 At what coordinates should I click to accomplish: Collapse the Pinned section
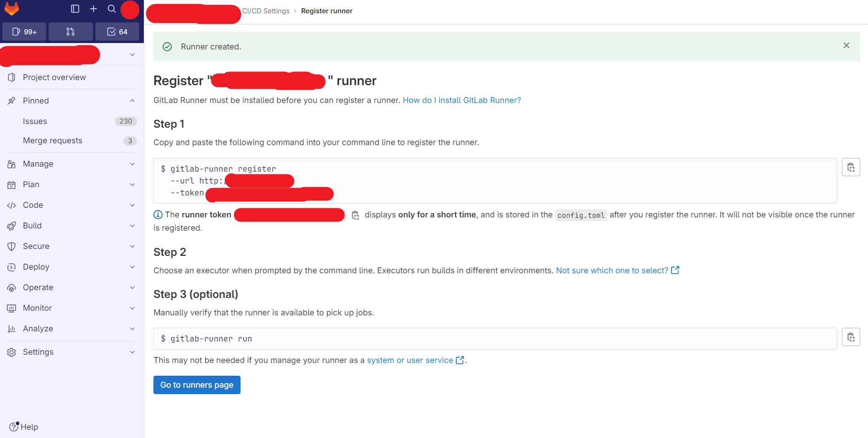click(x=132, y=101)
